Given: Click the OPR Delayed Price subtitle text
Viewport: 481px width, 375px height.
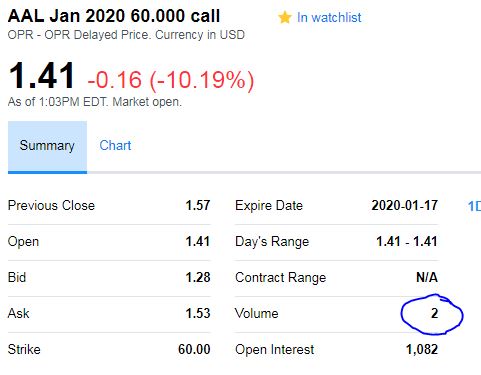Looking at the screenshot, I should pyautogui.click(x=126, y=35).
